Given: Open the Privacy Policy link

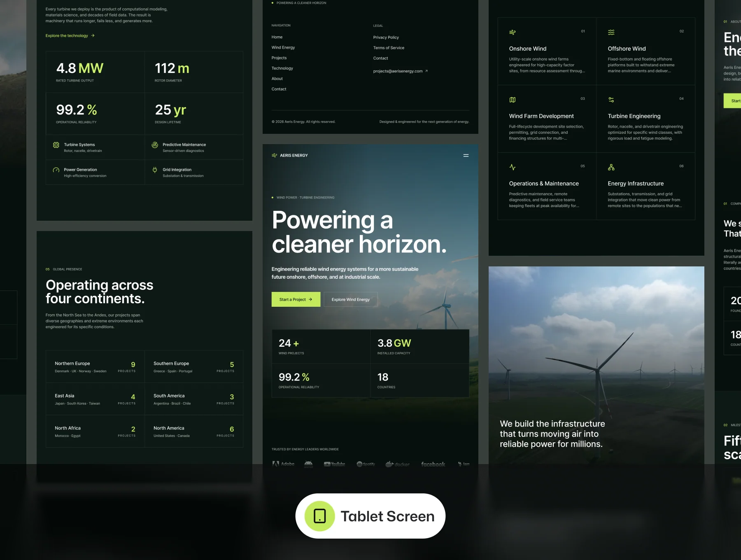Looking at the screenshot, I should (x=386, y=37).
